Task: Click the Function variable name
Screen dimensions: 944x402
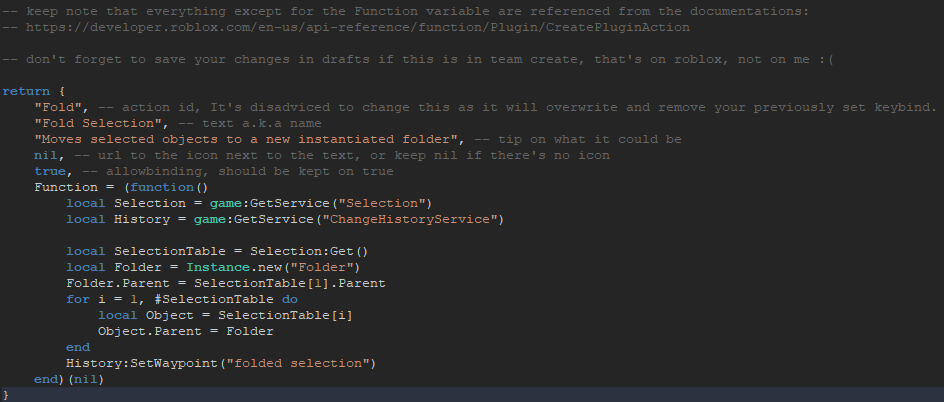Action: [66, 187]
